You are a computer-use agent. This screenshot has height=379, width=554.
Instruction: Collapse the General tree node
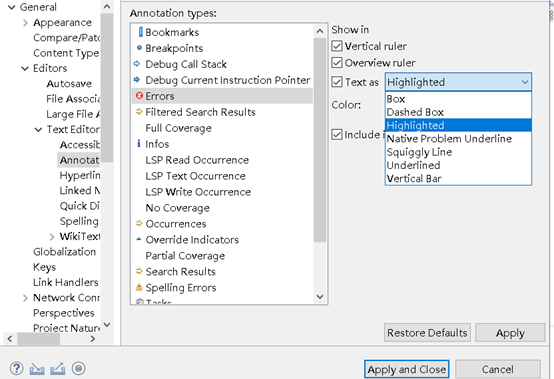[x=12, y=7]
